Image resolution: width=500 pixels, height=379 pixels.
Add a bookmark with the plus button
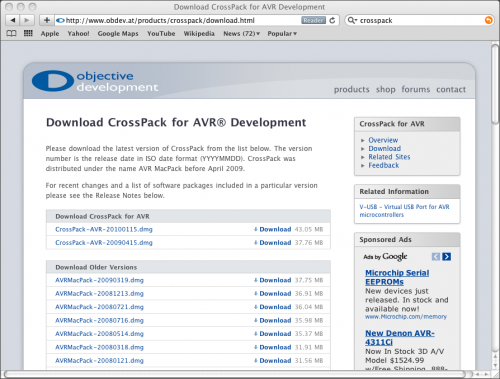[x=47, y=20]
